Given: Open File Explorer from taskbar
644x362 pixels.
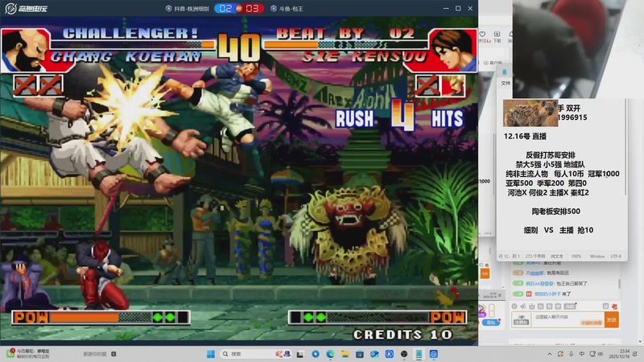Looking at the screenshot, I should tap(345, 354).
